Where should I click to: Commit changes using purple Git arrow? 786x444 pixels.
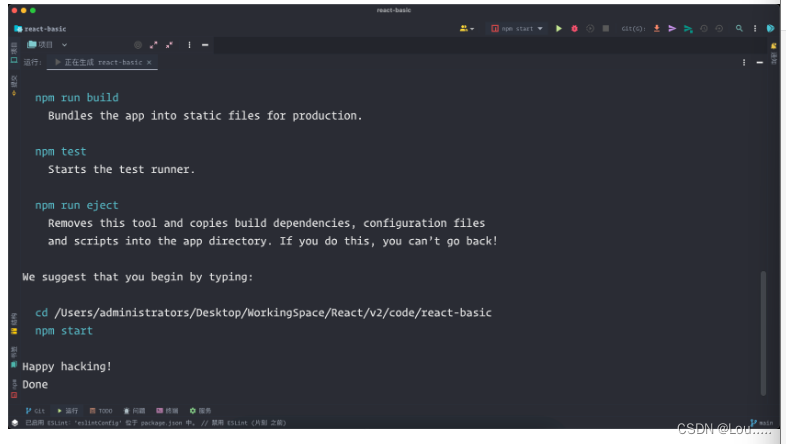tap(672, 29)
